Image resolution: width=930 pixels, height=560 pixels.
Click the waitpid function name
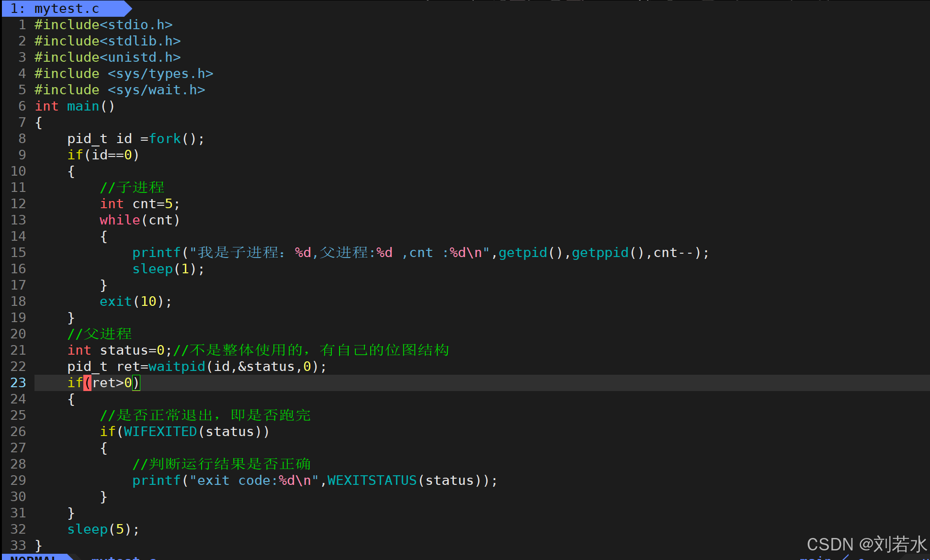click(177, 367)
